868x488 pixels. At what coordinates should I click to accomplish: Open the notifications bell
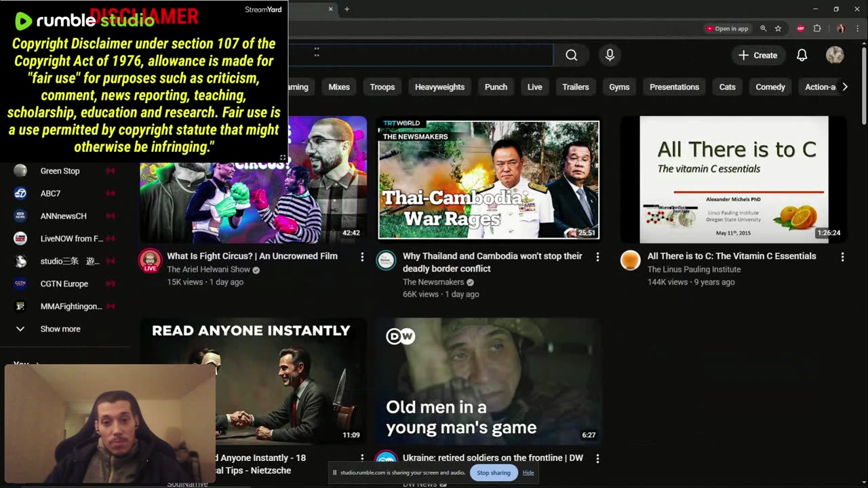[x=802, y=56]
